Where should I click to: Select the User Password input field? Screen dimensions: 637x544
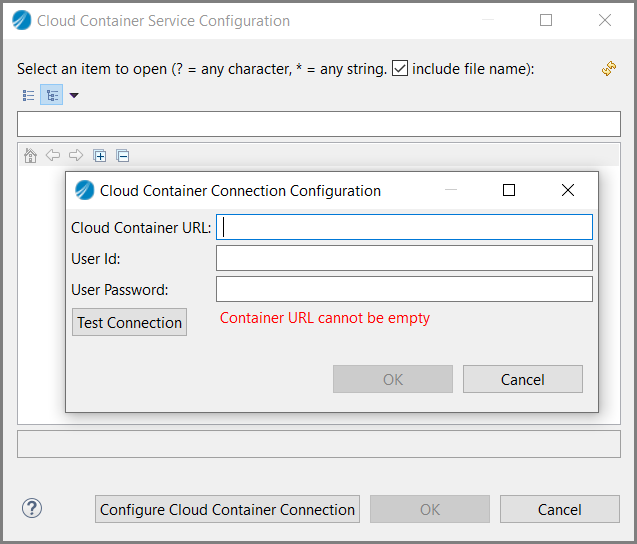404,289
